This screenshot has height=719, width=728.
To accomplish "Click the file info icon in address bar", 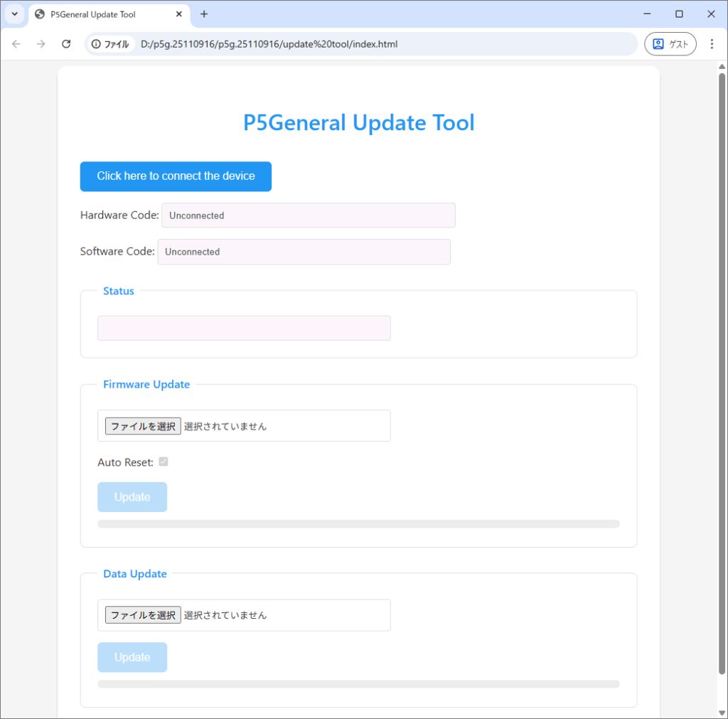I will [x=97, y=44].
